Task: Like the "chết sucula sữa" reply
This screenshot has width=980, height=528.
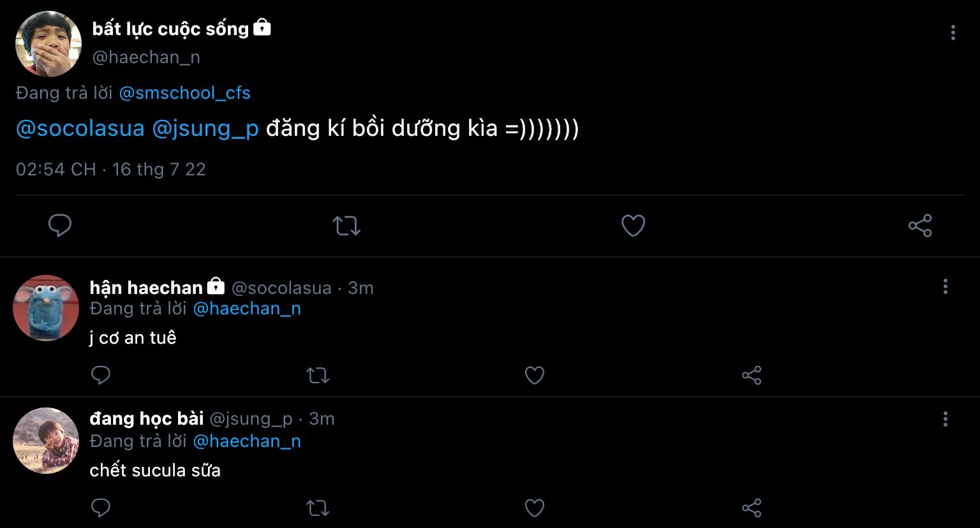Action: pos(534,508)
